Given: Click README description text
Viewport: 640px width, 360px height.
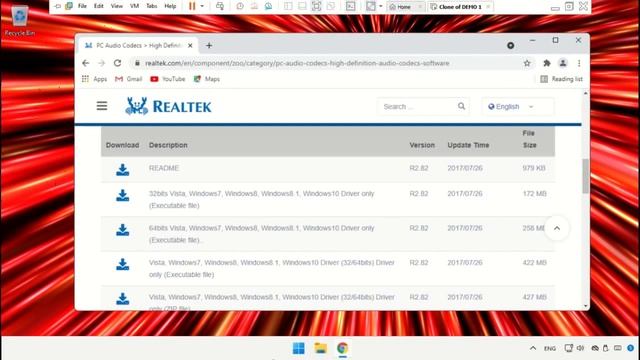Looking at the screenshot, I should [164, 168].
